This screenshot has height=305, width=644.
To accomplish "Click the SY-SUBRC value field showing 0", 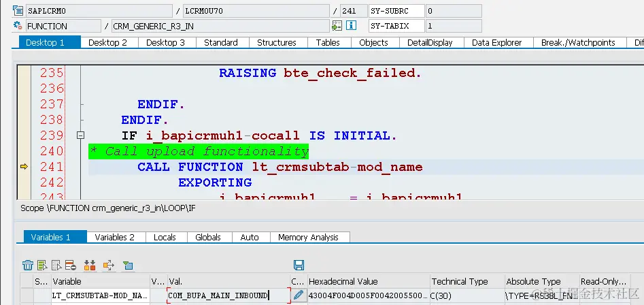I will coord(454,11).
